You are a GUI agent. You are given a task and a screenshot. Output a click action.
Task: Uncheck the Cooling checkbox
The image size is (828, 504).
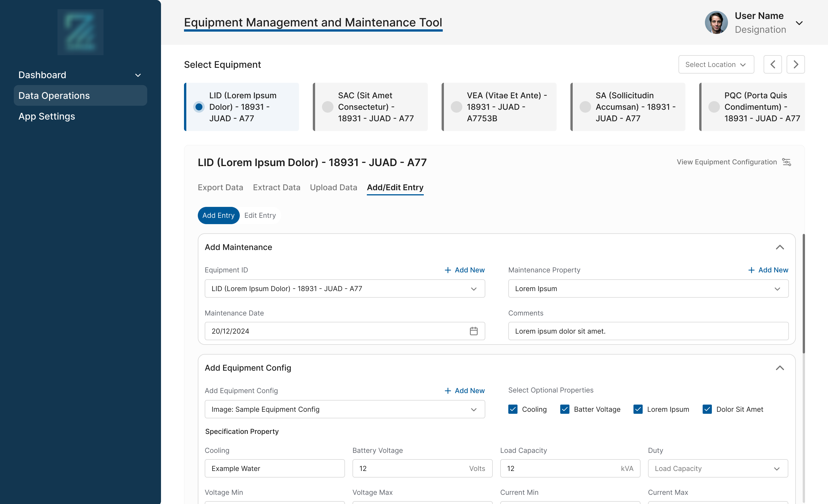coord(513,409)
